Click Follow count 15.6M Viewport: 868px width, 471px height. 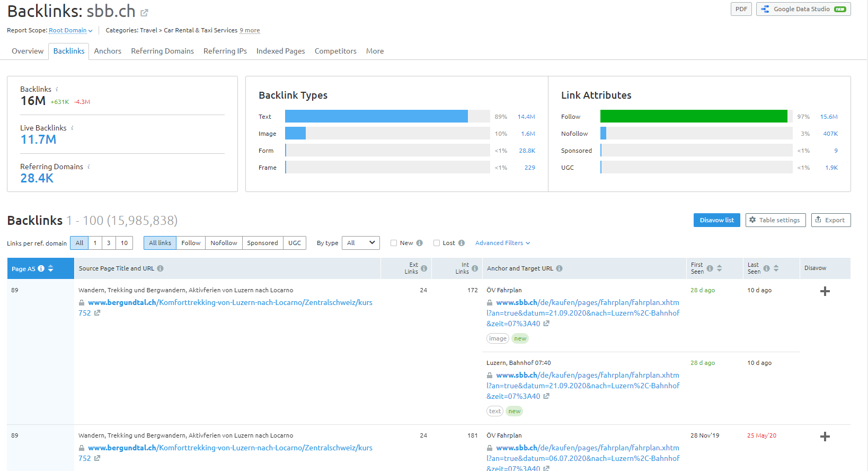tap(829, 117)
